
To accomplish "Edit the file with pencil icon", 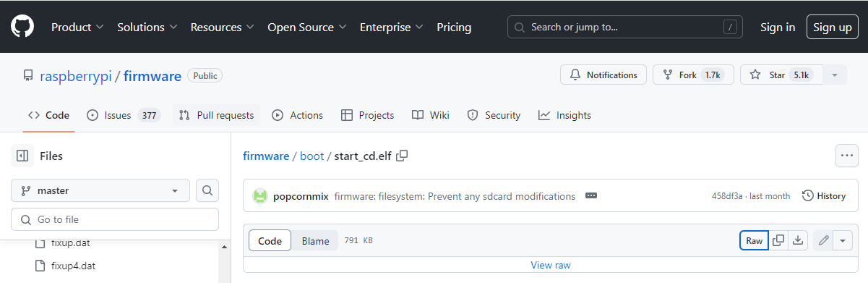I will [823, 241].
